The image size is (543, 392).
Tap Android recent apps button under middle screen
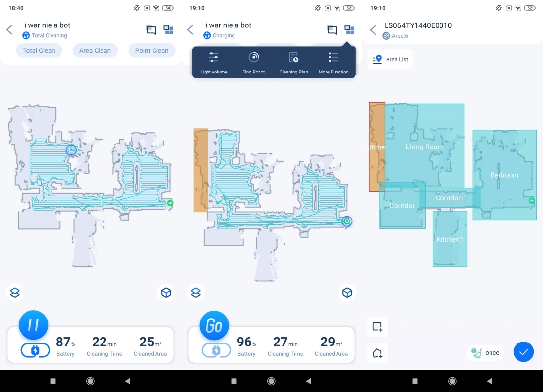click(x=234, y=381)
